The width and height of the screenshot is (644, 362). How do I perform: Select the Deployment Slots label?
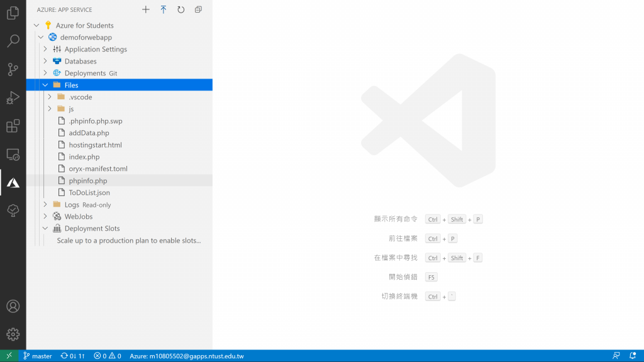point(92,228)
